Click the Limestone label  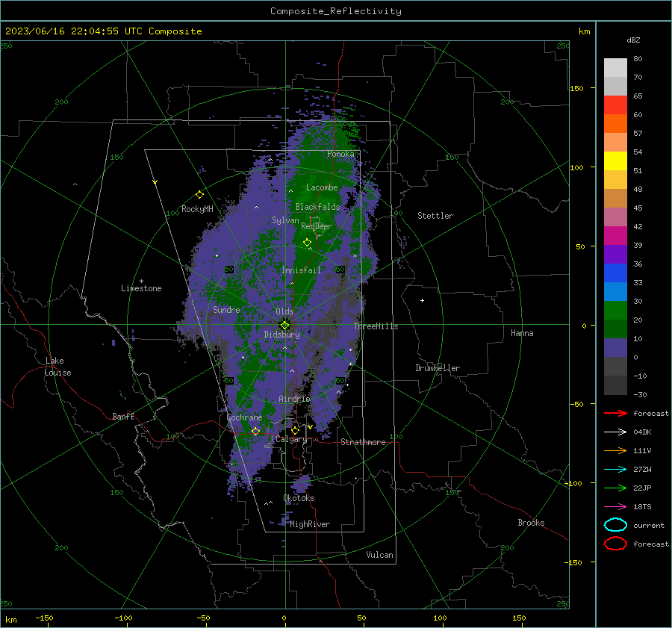pos(141,288)
